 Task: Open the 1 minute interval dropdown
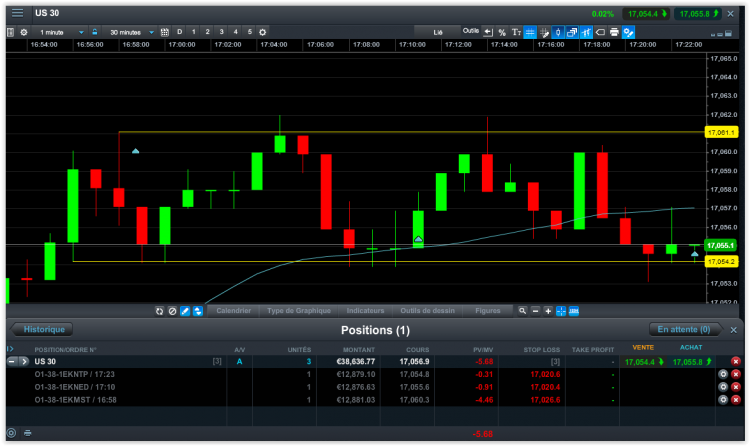pyautogui.click(x=61, y=32)
